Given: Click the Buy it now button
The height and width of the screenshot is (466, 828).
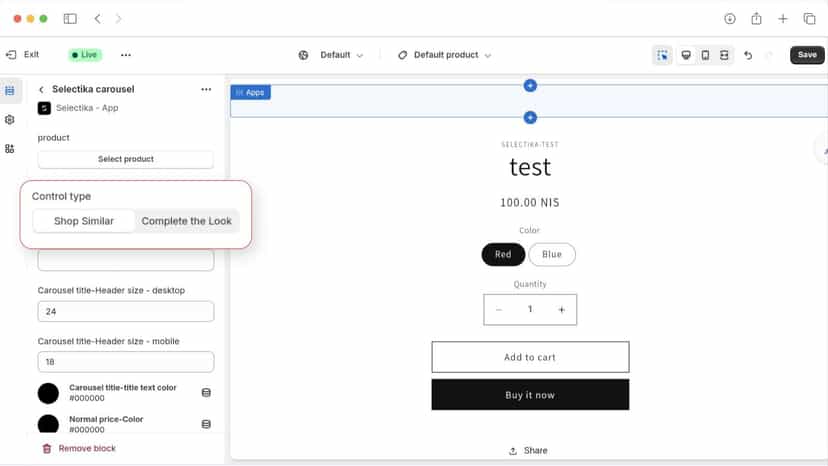Looking at the screenshot, I should pos(530,395).
